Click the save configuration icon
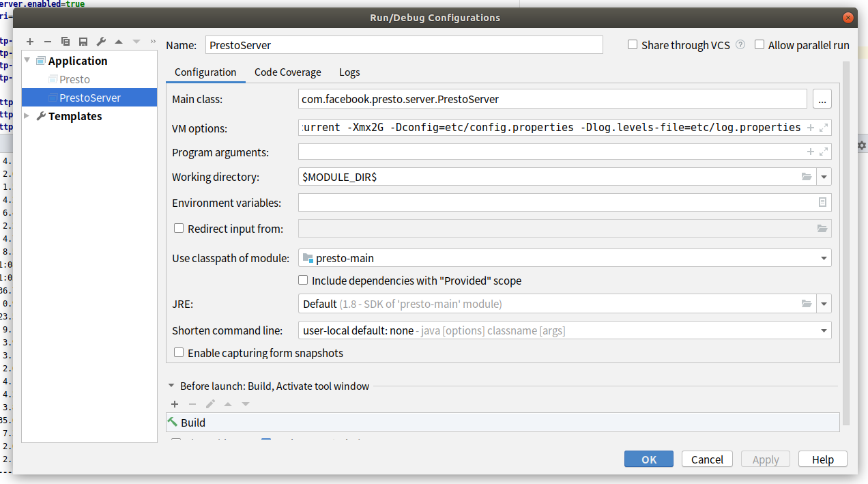This screenshot has width=868, height=484. [83, 42]
